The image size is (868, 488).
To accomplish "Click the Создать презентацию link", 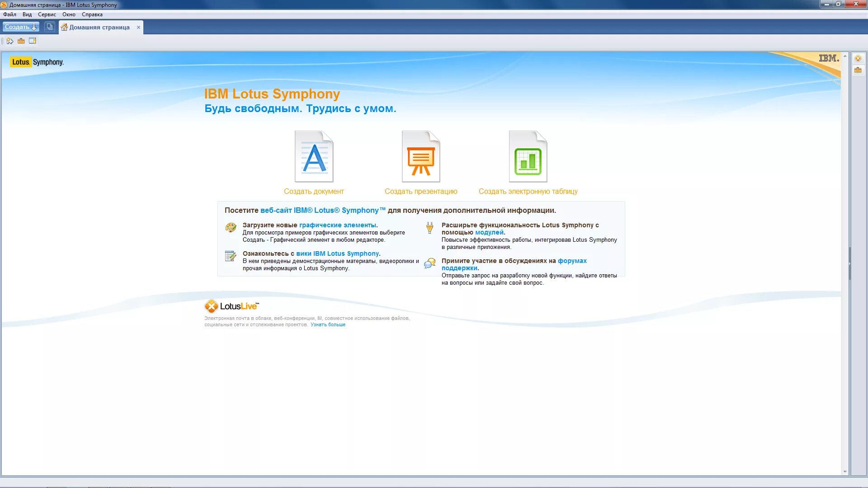I will tap(421, 192).
